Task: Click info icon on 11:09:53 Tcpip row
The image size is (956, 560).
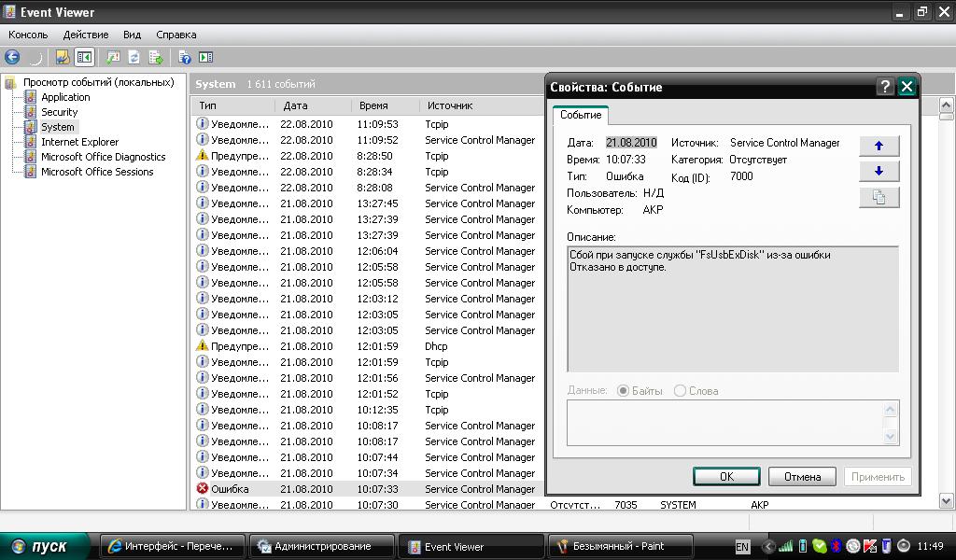Action: [x=203, y=124]
